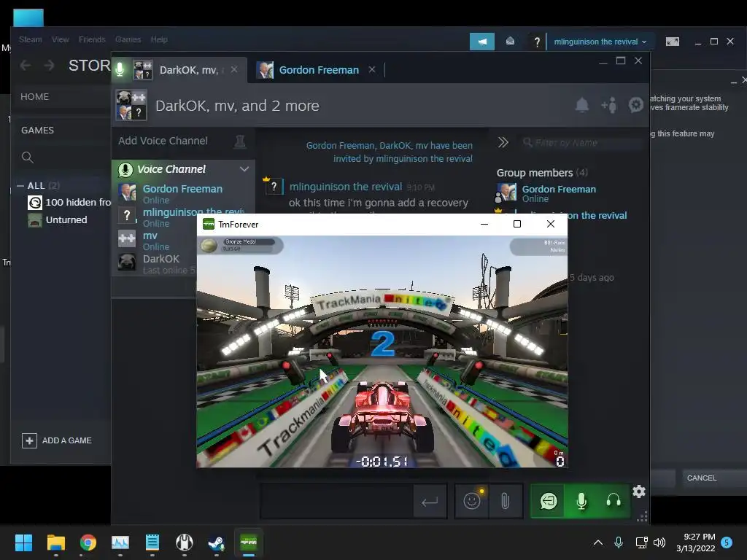Click the icon beside Add Voice Channel
Viewport: 747px width, 560px height.
point(239,141)
